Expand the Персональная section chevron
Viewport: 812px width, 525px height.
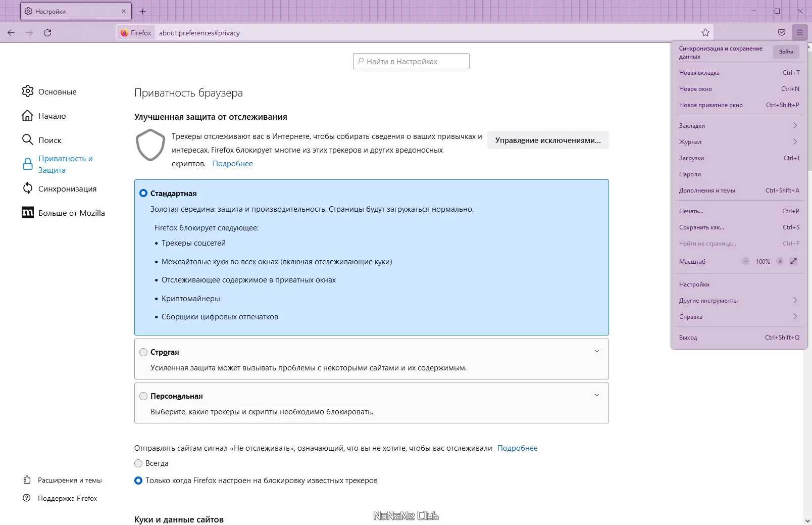tap(596, 395)
